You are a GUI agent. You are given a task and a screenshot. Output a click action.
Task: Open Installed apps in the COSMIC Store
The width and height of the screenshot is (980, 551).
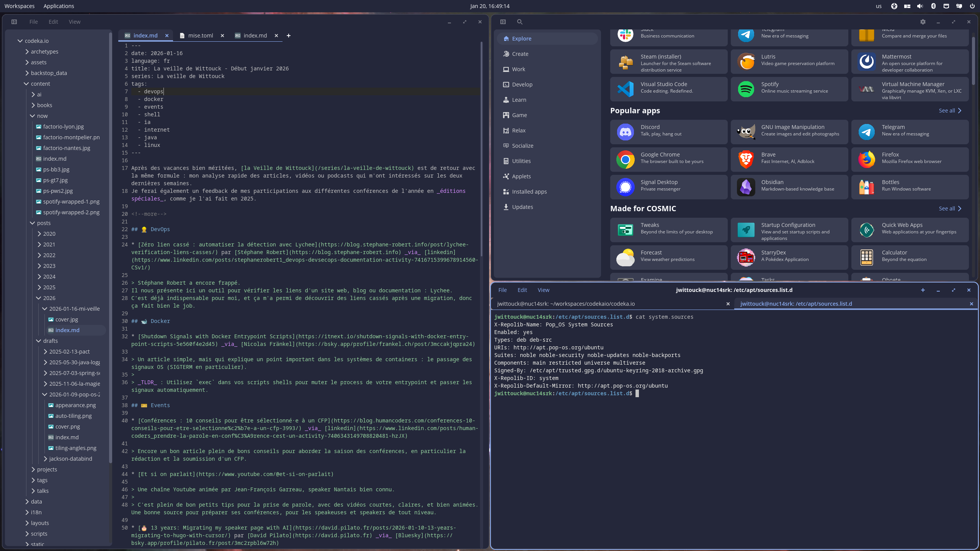pyautogui.click(x=529, y=191)
